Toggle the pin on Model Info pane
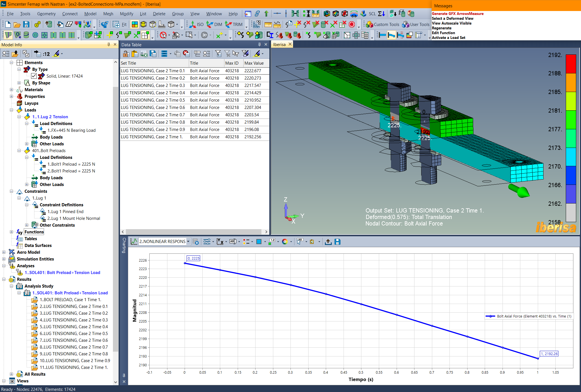Screen dimensions: 581x392 pos(109,45)
